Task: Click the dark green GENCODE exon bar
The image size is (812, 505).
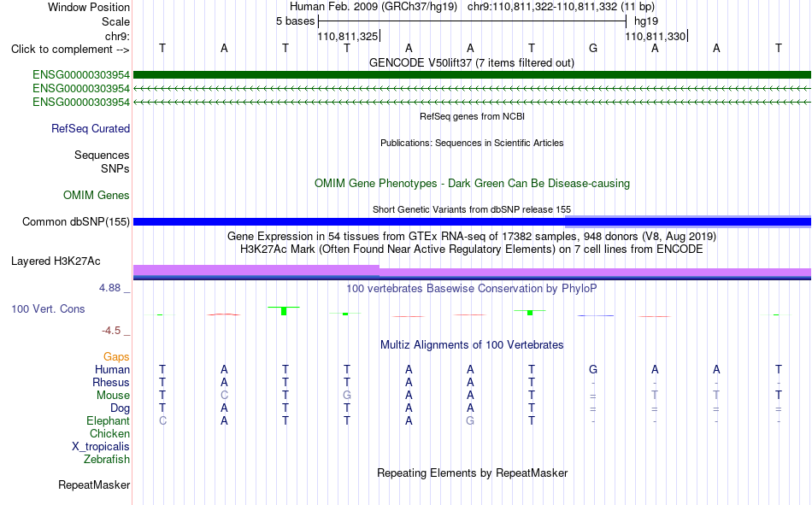Action: [x=472, y=75]
